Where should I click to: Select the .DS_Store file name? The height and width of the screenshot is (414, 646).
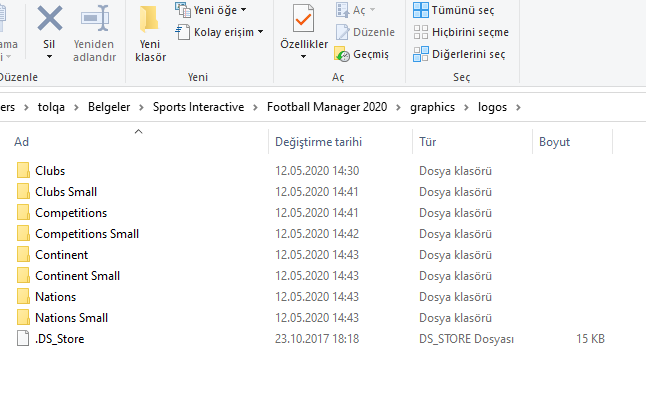point(59,339)
